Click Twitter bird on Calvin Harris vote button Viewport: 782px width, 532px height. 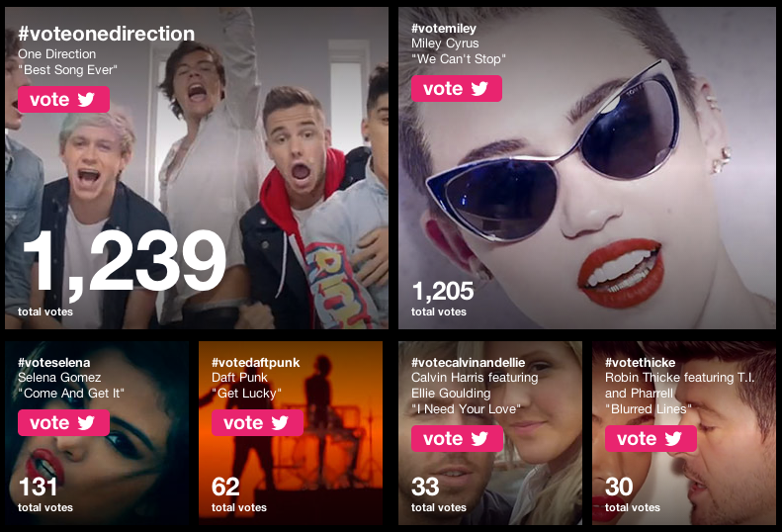pos(479,439)
